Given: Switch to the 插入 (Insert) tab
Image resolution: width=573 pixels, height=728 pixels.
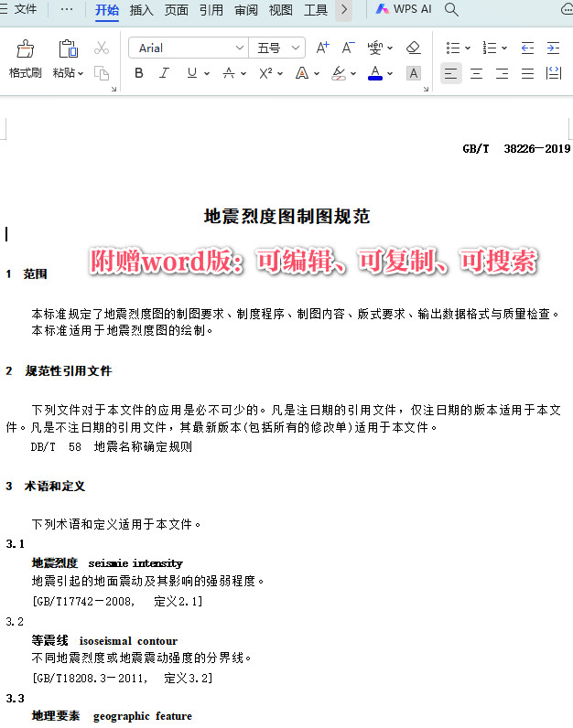Looking at the screenshot, I should tap(141, 10).
